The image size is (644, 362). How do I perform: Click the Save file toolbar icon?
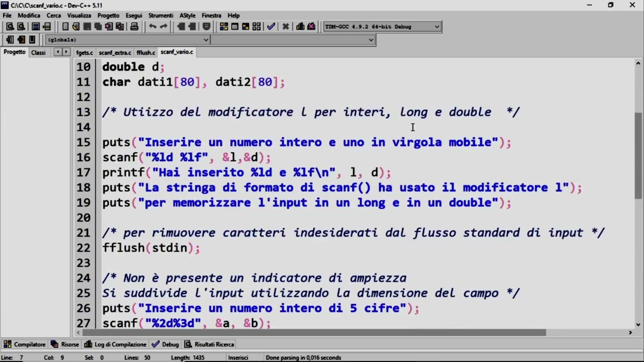click(87, 27)
